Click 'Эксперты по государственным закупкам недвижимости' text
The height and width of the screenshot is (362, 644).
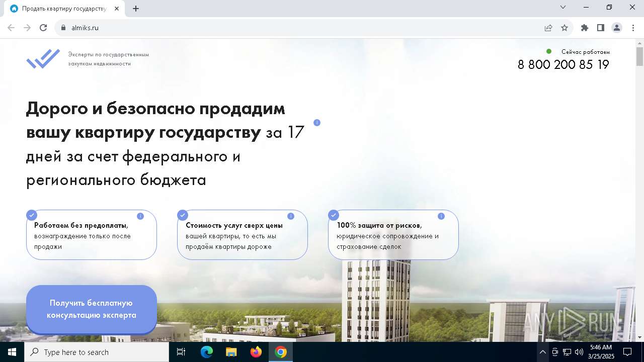(109, 59)
